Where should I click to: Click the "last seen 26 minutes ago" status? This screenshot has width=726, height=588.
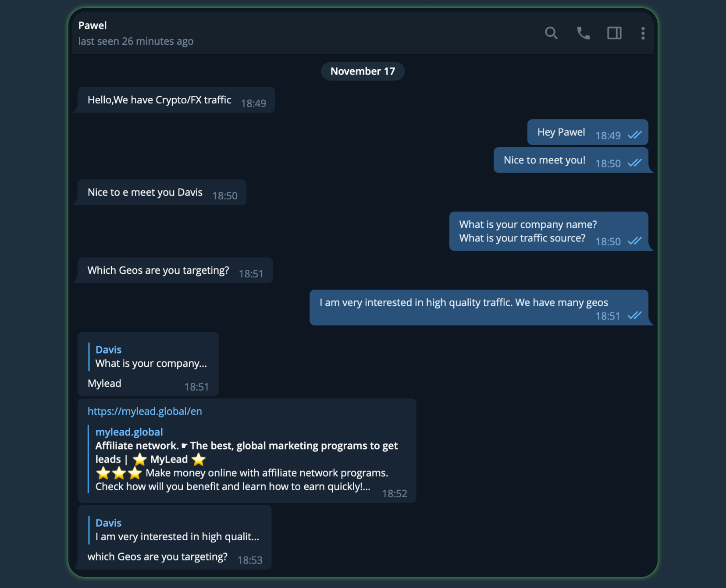tap(135, 41)
